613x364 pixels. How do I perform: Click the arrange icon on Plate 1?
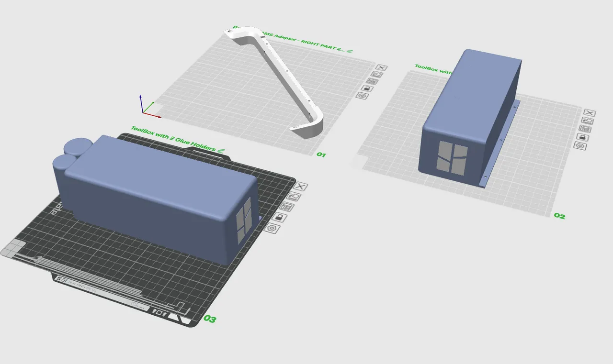(x=377, y=74)
